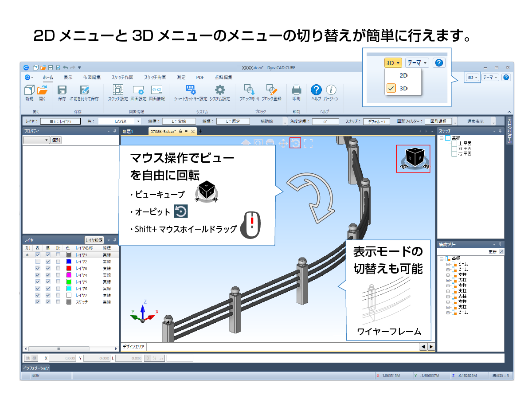Collapse the 高欄 root in 構成ツリー
The width and height of the screenshot is (532, 399).
coord(442,259)
